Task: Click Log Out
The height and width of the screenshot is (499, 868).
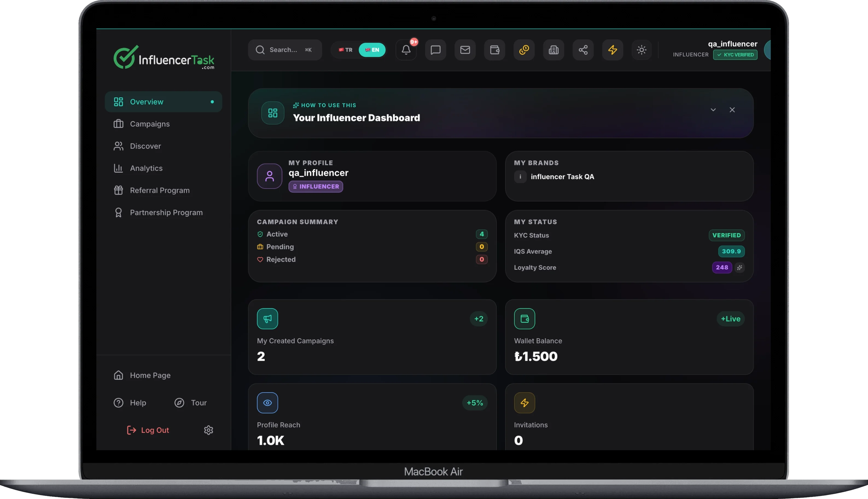Action: (x=148, y=430)
